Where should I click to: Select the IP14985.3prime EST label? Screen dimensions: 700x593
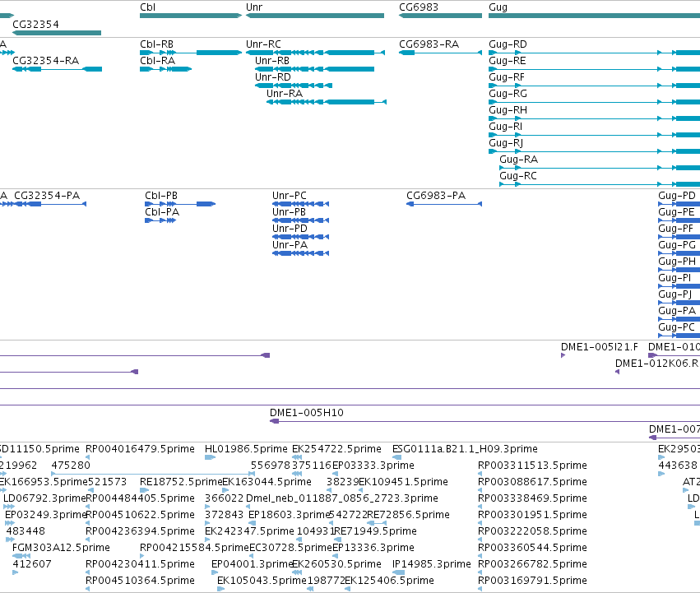(x=432, y=564)
